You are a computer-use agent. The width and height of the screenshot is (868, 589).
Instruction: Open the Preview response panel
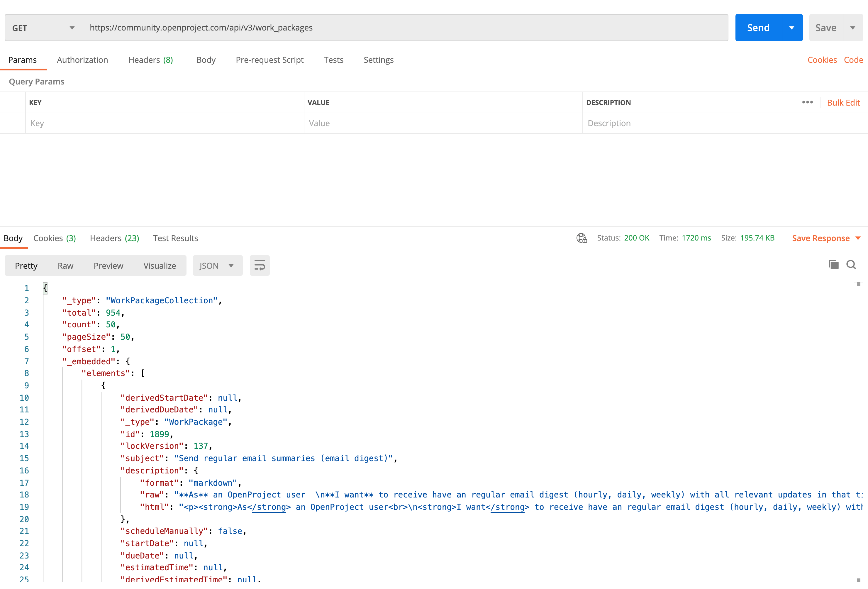click(108, 265)
